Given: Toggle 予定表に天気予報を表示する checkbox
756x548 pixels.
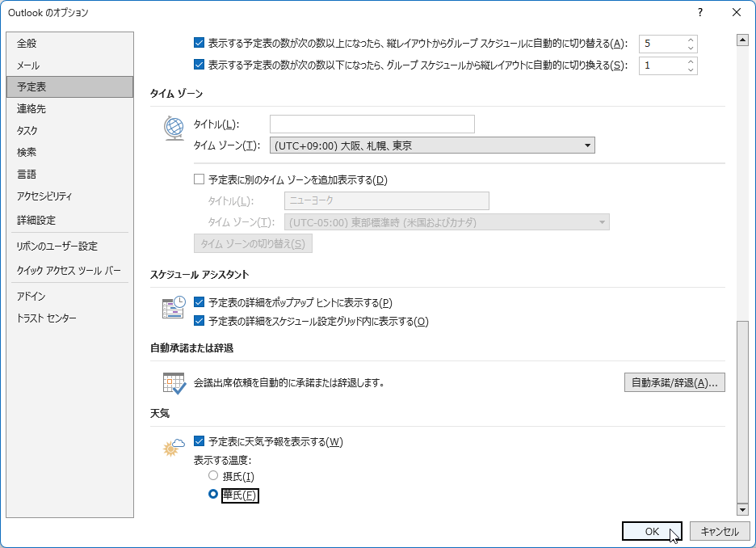Looking at the screenshot, I should [199, 442].
